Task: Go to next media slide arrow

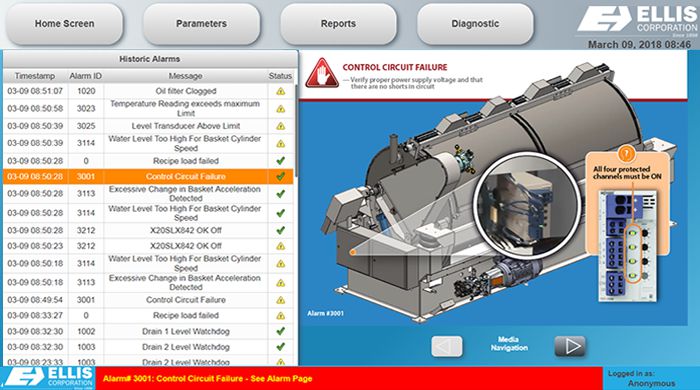Action: point(570,346)
